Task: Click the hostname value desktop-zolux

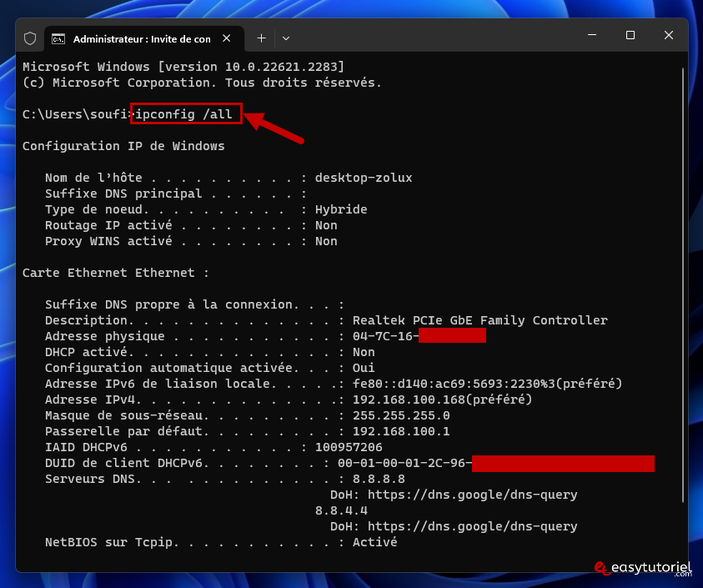Action: 364,178
